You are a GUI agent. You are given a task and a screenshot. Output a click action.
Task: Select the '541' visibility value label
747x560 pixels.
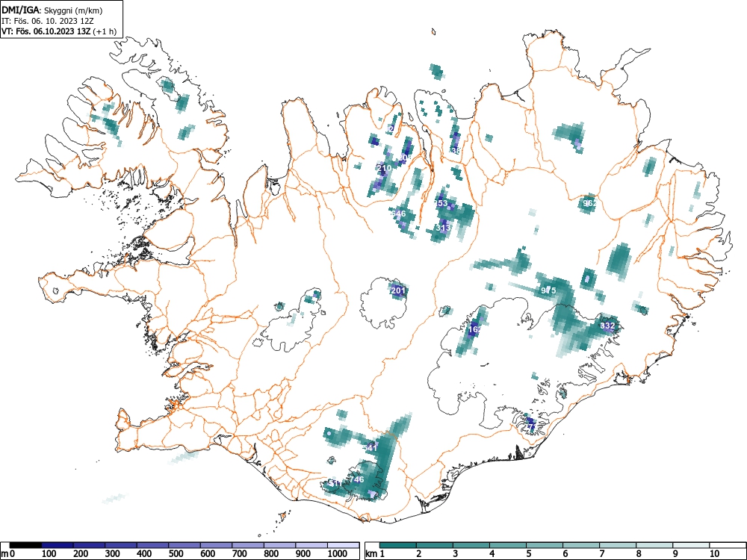(370, 448)
